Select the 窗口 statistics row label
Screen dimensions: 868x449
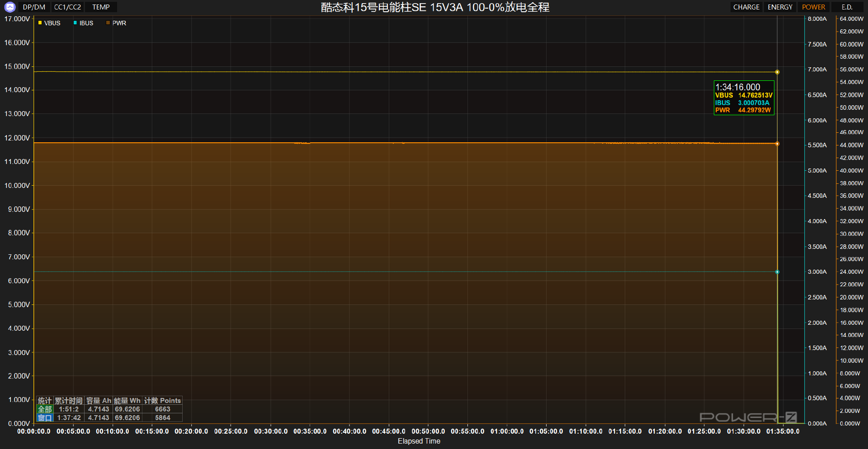(45, 418)
